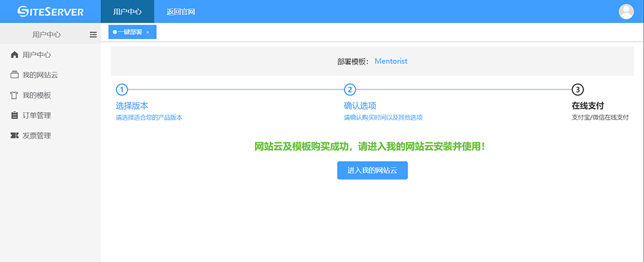Open 返回官网 in the top navigation
644x262 pixels.
point(180,11)
